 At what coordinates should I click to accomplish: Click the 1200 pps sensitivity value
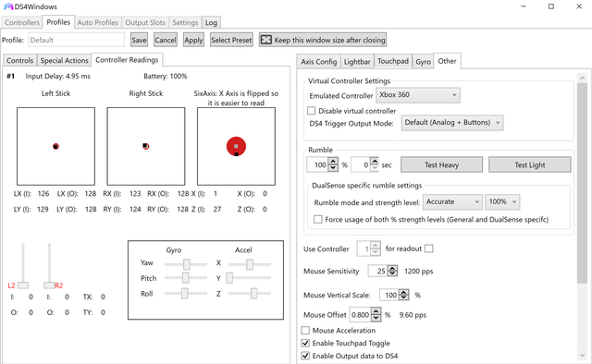click(x=419, y=272)
